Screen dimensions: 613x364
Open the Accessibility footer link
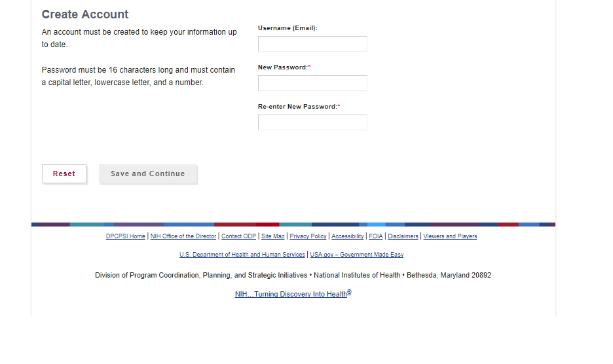tap(348, 236)
